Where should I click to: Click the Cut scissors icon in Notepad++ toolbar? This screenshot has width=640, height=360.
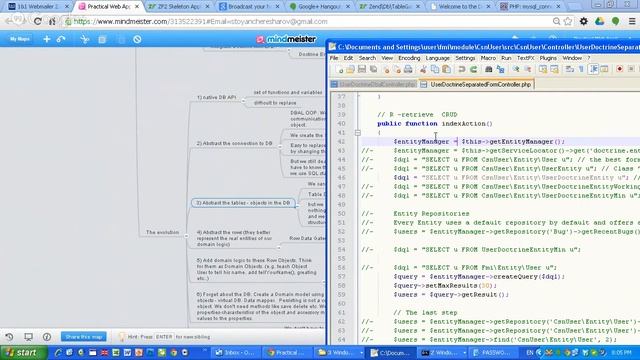(423, 70)
